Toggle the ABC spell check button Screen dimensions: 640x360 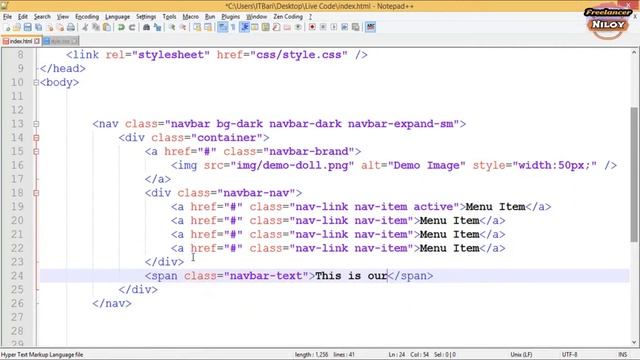(371, 27)
